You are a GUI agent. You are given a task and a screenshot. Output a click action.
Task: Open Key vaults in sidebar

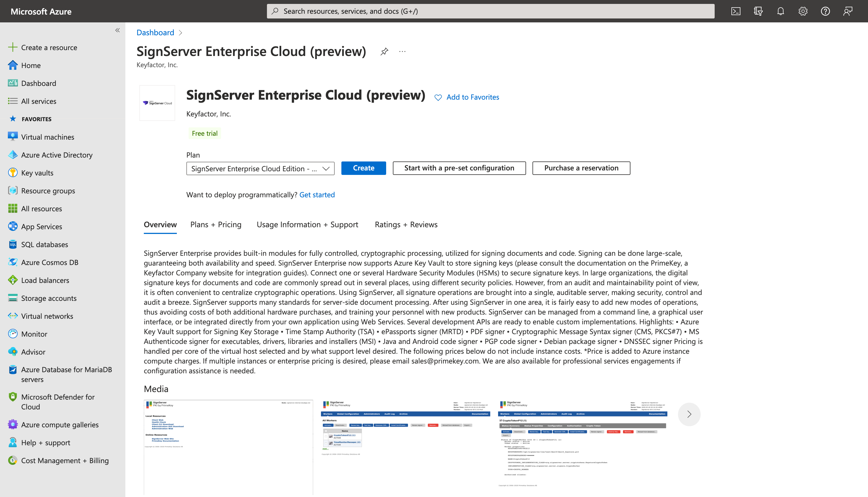point(37,173)
